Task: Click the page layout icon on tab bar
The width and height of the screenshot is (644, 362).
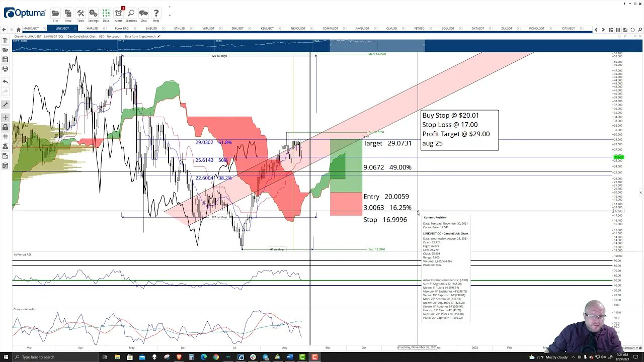Action: click(x=611, y=29)
